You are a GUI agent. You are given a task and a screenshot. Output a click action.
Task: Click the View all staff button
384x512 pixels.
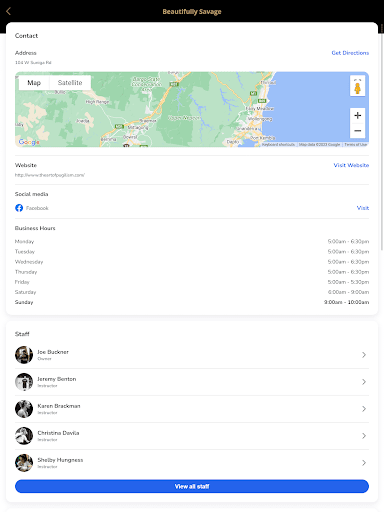(x=192, y=486)
